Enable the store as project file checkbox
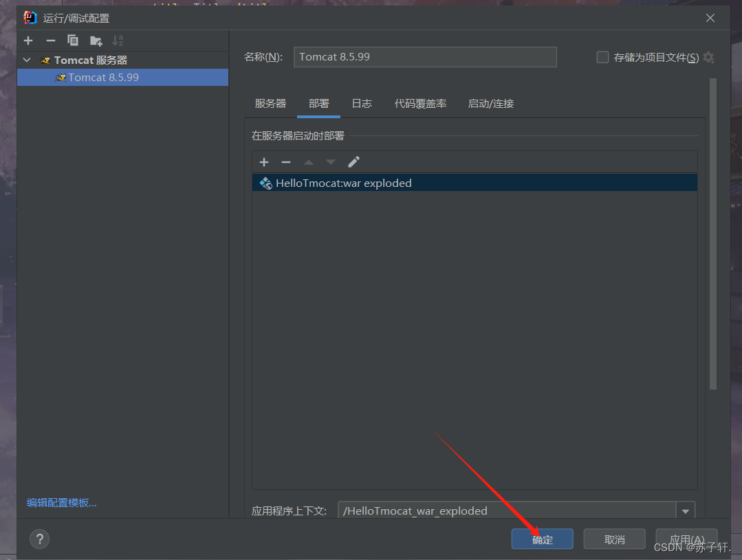The image size is (742, 560). click(x=602, y=57)
